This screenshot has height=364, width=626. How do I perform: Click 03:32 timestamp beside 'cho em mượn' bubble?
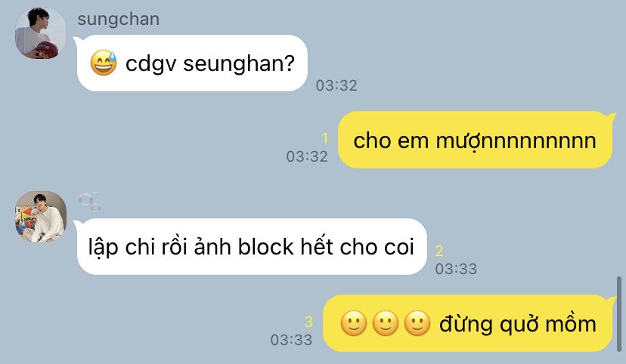pyautogui.click(x=307, y=156)
